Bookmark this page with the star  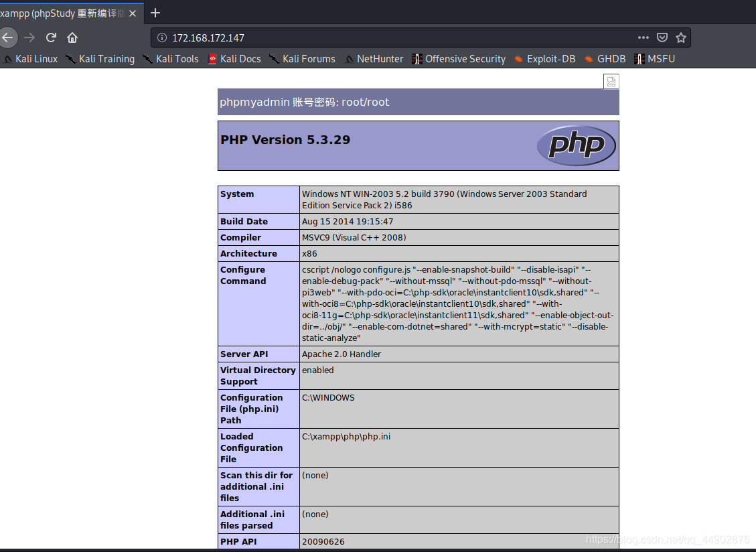[681, 38]
